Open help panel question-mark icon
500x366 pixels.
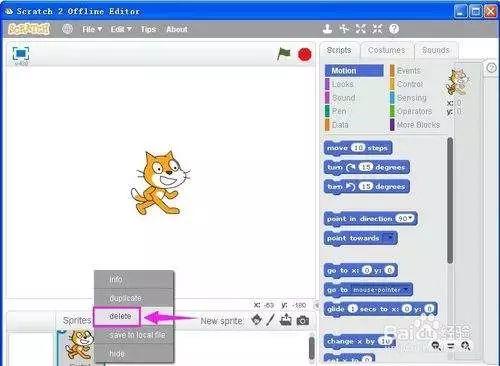491,68
